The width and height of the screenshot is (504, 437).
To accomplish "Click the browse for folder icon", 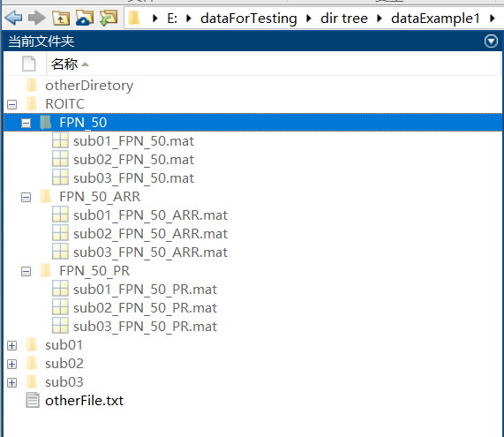I will tap(85, 18).
